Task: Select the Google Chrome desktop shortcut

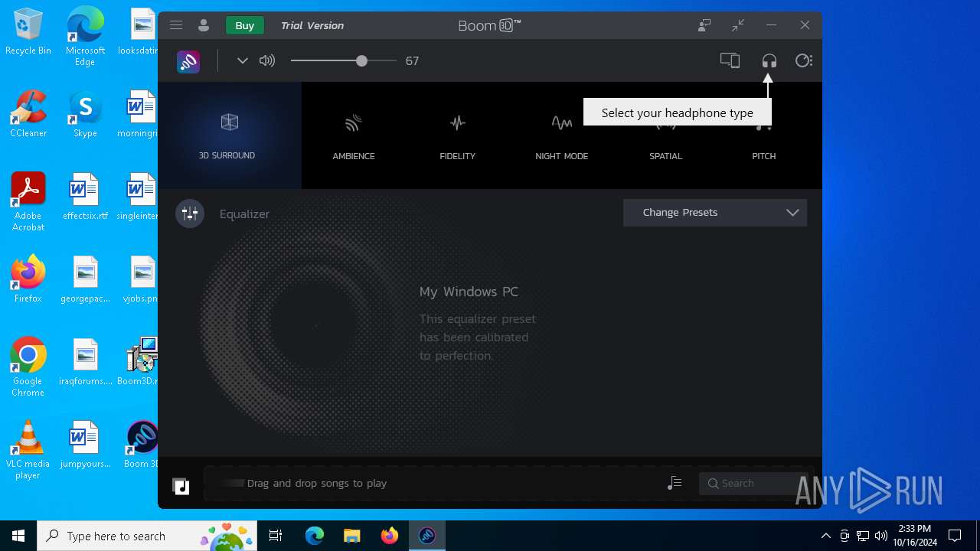Action: 28,367
